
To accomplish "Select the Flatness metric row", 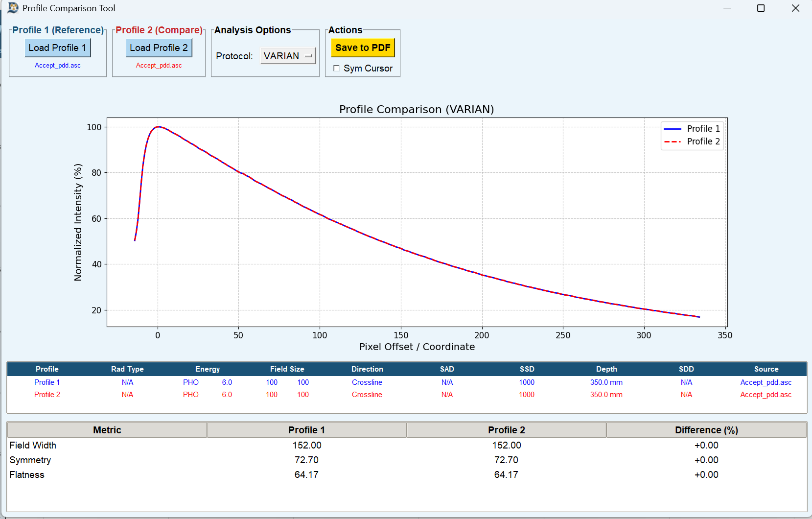I will pyautogui.click(x=407, y=474).
